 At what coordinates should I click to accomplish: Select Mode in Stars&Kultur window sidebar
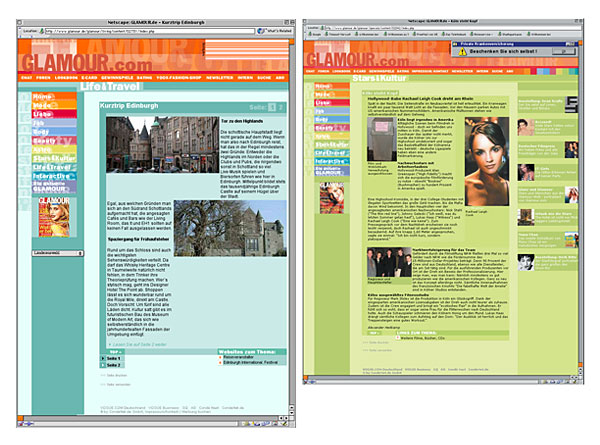(332, 94)
